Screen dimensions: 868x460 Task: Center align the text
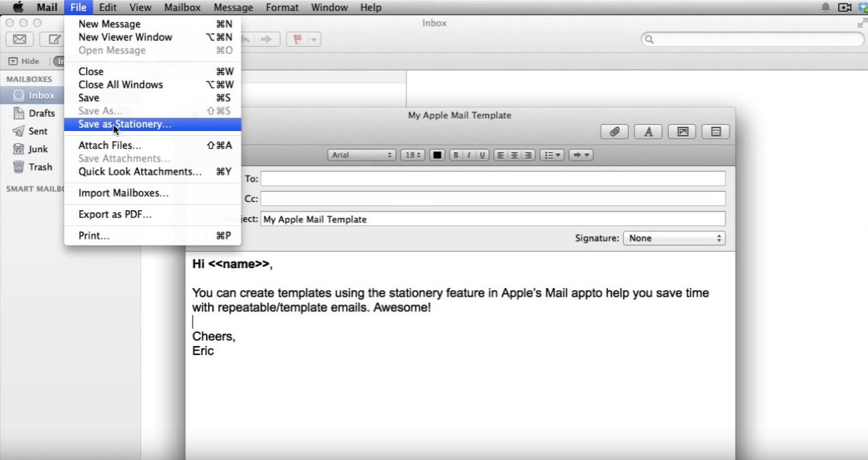tap(515, 155)
